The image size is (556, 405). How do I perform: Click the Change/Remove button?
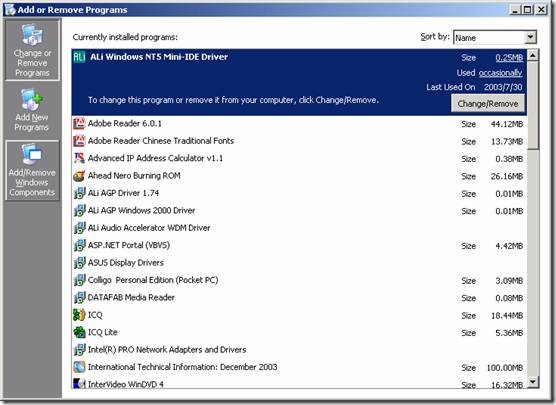[x=488, y=104]
